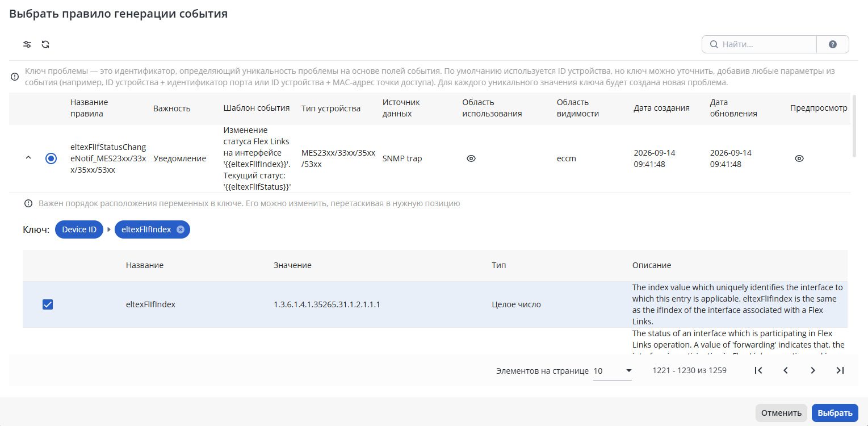Sort by Важность column header

172,108
